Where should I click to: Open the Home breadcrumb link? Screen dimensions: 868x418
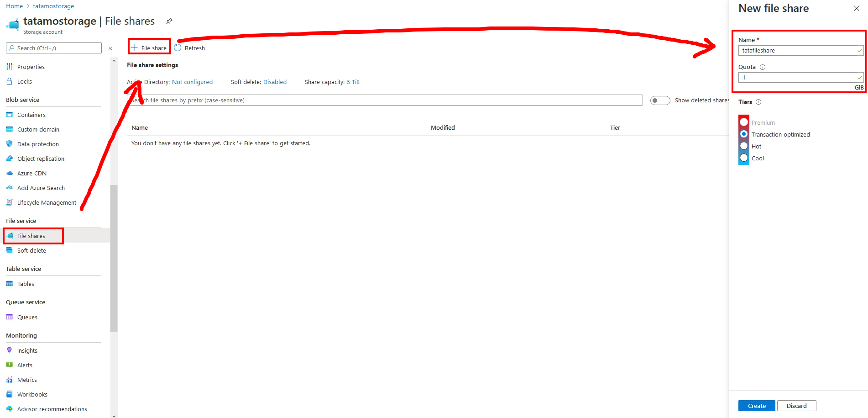click(x=15, y=6)
